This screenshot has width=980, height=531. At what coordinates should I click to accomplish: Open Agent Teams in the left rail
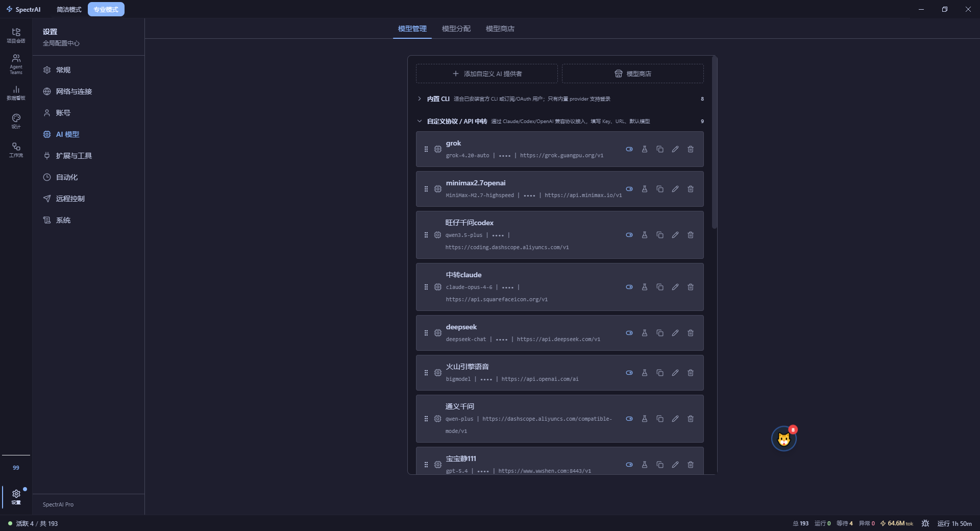pos(16,64)
